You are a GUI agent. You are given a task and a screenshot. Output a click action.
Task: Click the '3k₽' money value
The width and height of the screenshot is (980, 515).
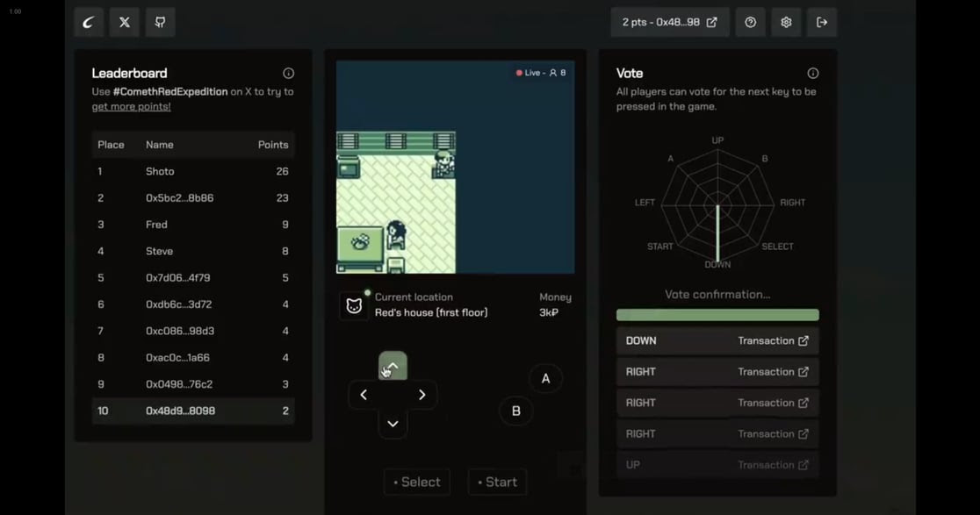549,312
